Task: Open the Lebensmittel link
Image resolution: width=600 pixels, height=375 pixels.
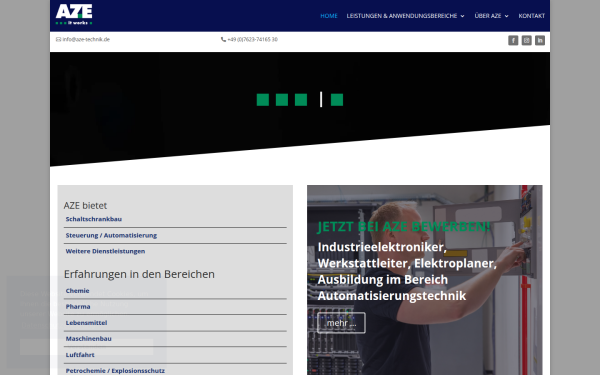Action: 86,323
